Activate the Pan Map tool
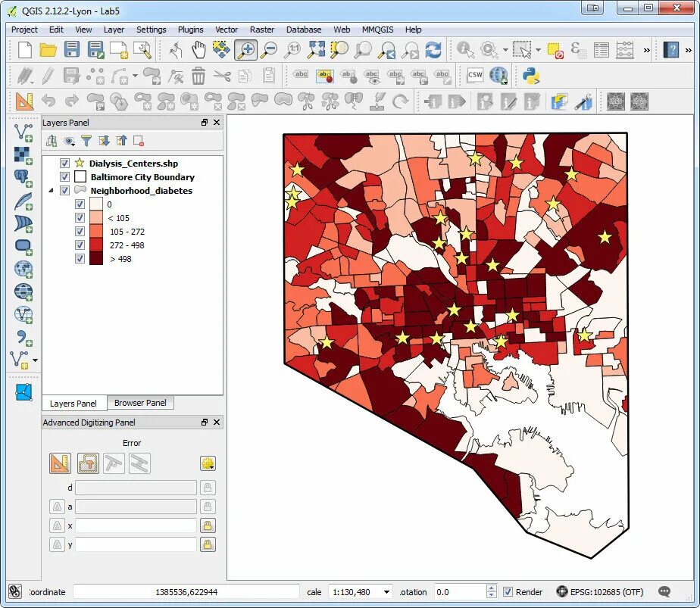This screenshot has width=700, height=608. (x=198, y=48)
